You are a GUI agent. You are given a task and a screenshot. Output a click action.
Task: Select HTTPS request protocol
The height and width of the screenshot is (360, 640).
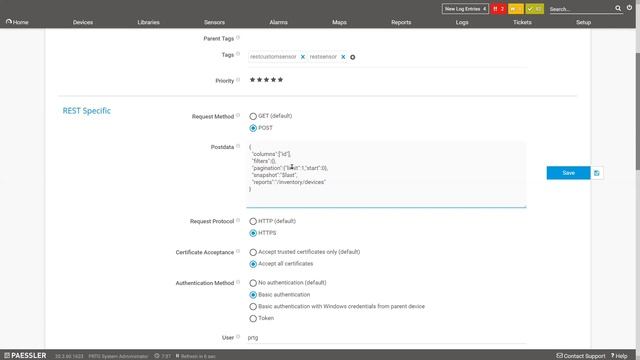(253, 233)
